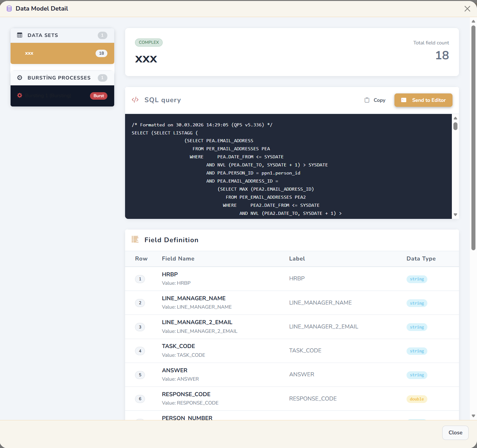The image size is (477, 448).
Task: Click row number 1 badge
Action: pos(140,279)
